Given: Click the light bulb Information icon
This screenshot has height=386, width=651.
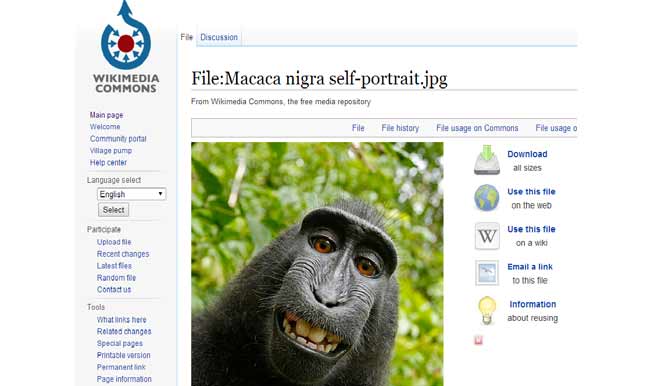Looking at the screenshot, I should point(487,310).
